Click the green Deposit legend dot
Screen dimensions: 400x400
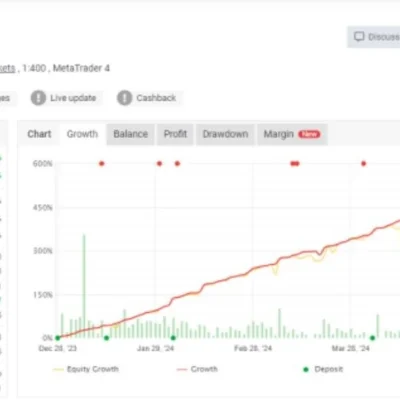pyautogui.click(x=306, y=369)
